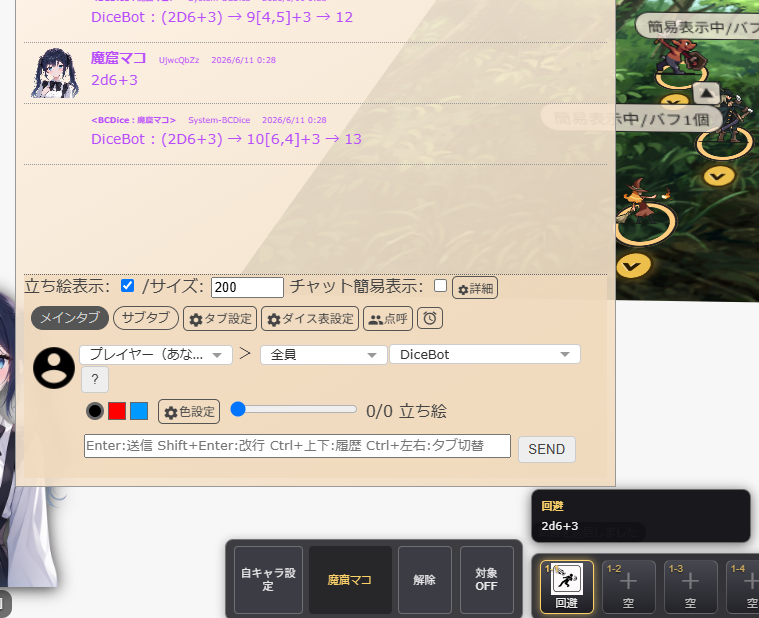Click the SEND button
Viewport: 759px width, 618px height.
546,449
